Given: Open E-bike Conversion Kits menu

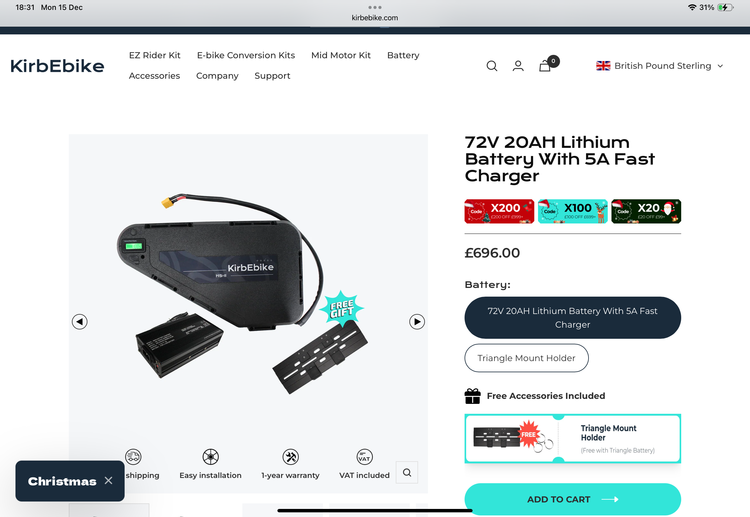Looking at the screenshot, I should pyautogui.click(x=246, y=55).
